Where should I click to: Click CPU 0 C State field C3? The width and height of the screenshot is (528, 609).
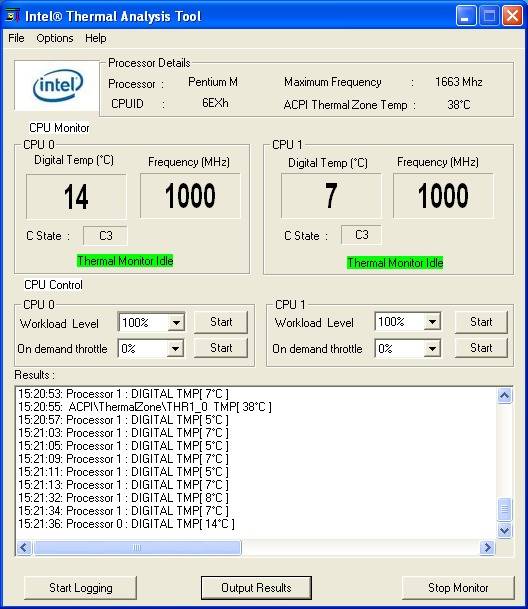point(105,236)
